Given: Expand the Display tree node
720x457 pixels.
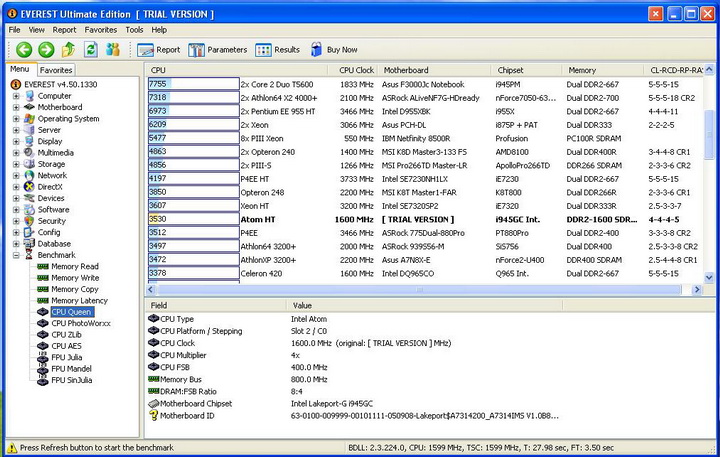Looking at the screenshot, I should click(16, 141).
